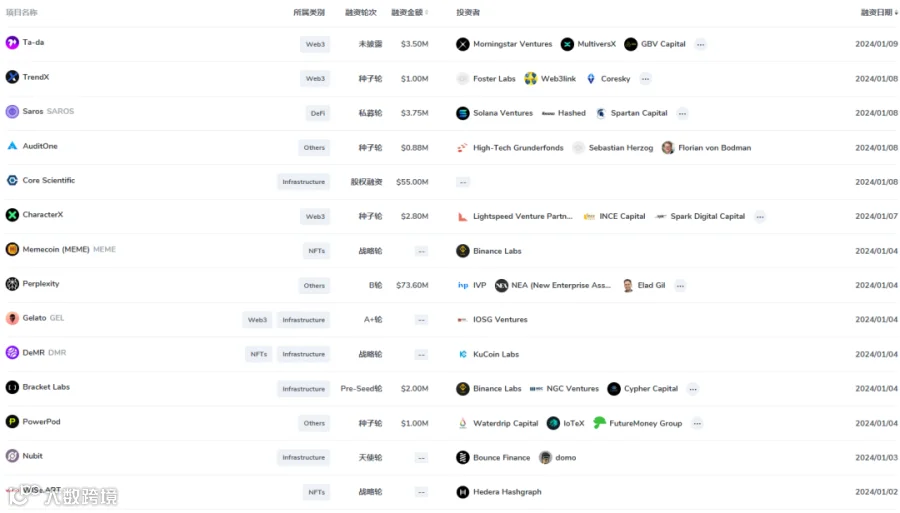900x513 pixels.
Task: Click the 2024/01/09 date cell
Action: click(876, 44)
